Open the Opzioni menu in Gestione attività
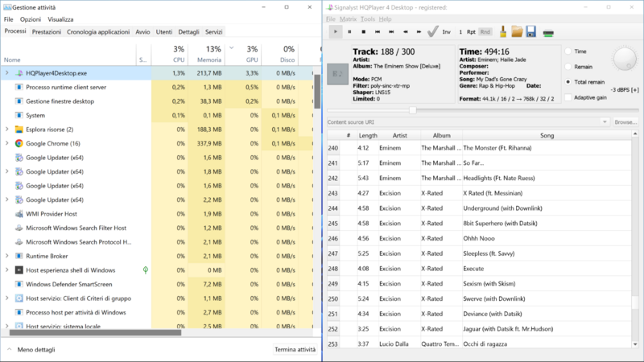The height and width of the screenshot is (362, 644). tap(31, 19)
